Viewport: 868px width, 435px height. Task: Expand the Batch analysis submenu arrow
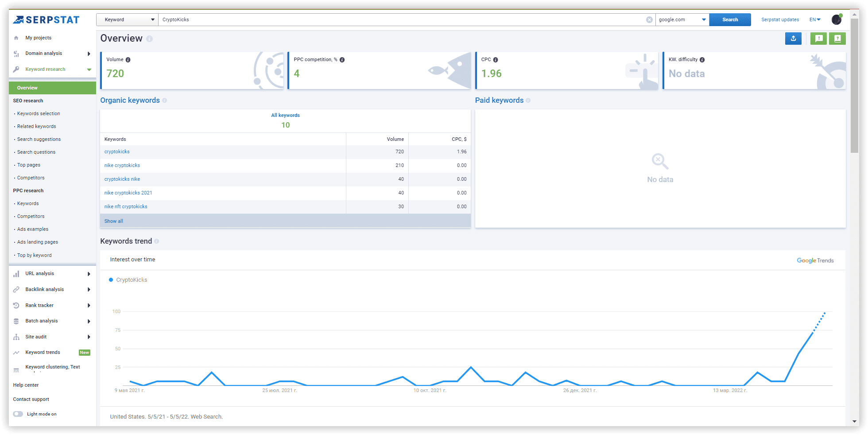pos(89,322)
